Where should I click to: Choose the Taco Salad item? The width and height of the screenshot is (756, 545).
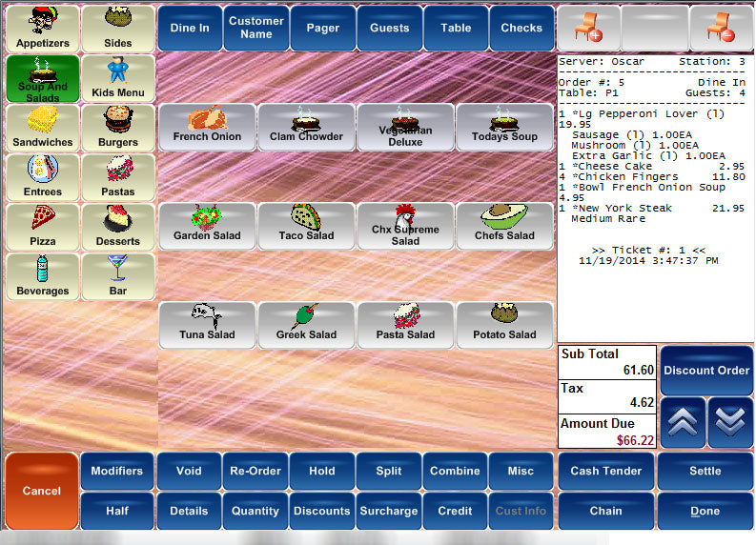pos(306,226)
